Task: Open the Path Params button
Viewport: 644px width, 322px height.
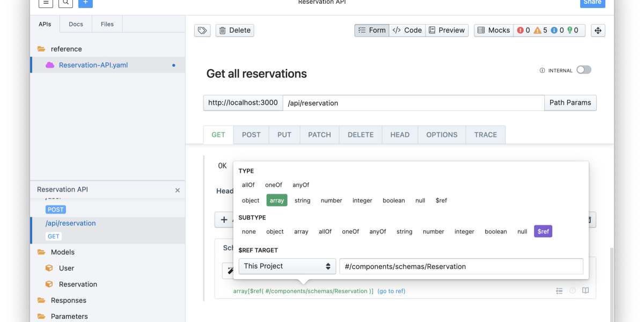Action: 570,103
